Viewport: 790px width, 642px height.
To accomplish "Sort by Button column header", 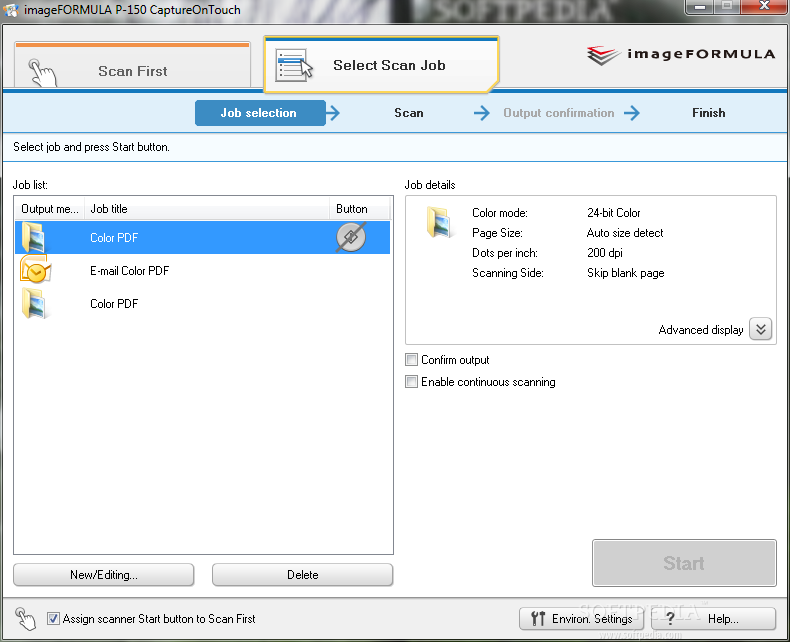I will tap(360, 209).
